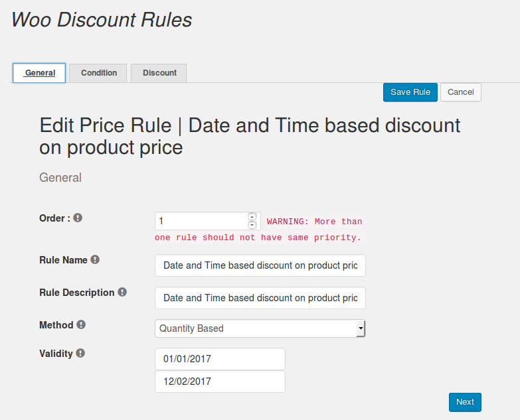Image resolution: width=520 pixels, height=420 pixels.
Task: Click the Method dropdown arrow
Action: [361, 328]
